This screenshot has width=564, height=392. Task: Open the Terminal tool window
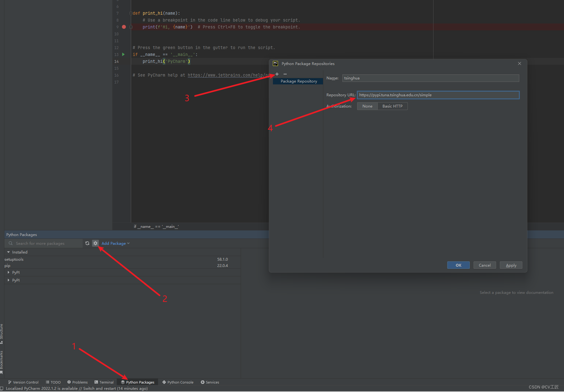coord(104,382)
